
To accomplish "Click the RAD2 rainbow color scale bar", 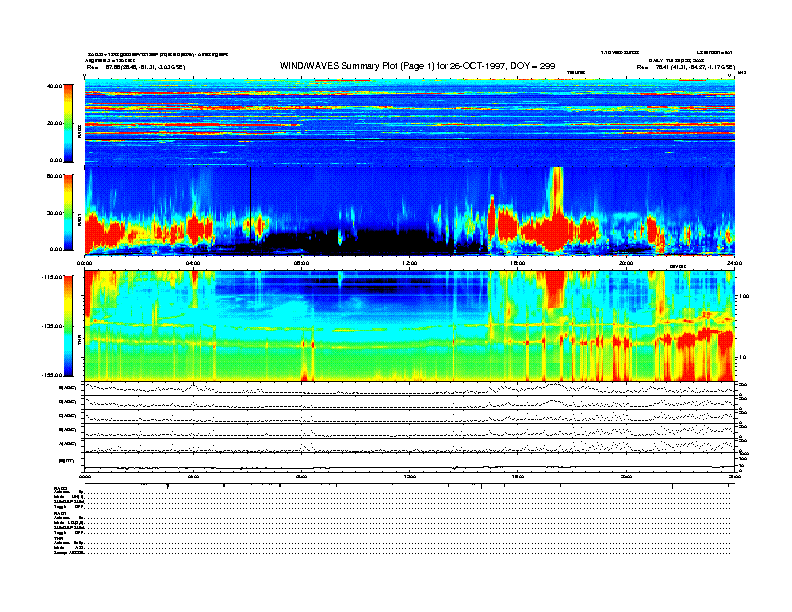I will coord(68,124).
